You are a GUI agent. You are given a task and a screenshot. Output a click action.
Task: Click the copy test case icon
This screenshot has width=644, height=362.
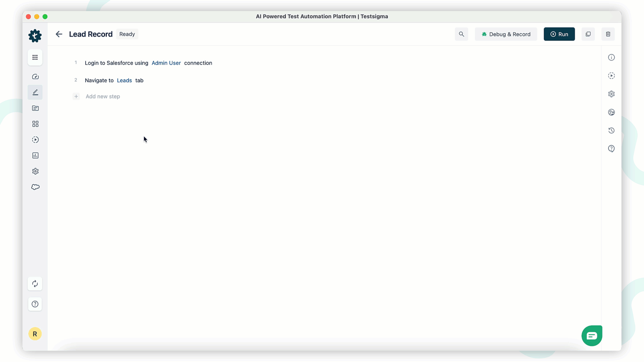click(588, 34)
